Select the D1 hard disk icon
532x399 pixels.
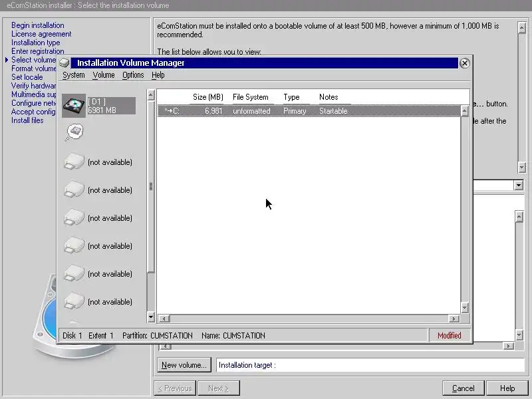[74, 106]
